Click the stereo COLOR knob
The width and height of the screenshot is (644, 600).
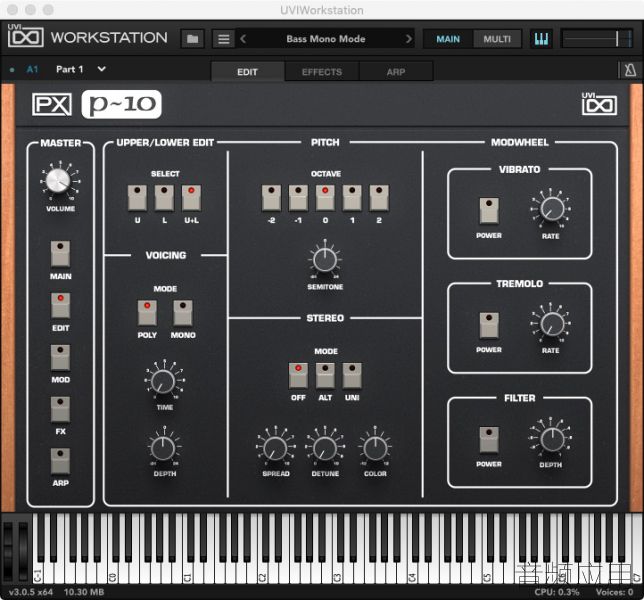pyautogui.click(x=375, y=448)
